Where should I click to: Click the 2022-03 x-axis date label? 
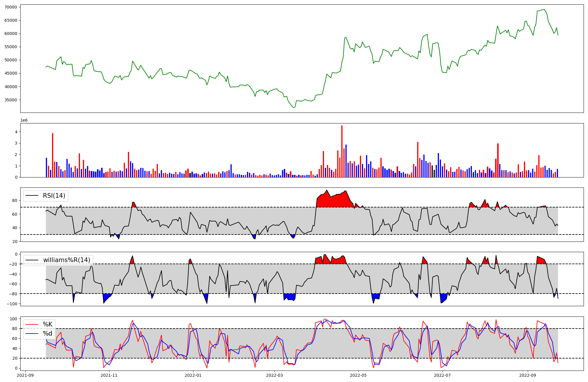(274, 375)
